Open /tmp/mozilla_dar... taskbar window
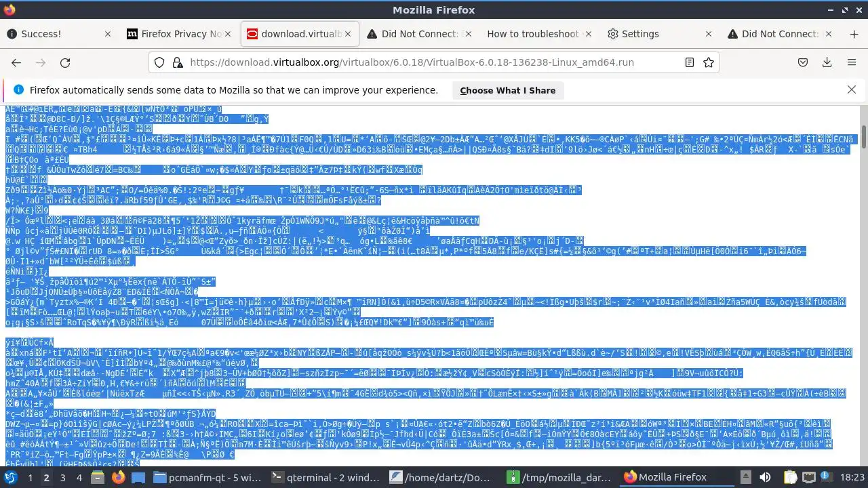 point(561,477)
